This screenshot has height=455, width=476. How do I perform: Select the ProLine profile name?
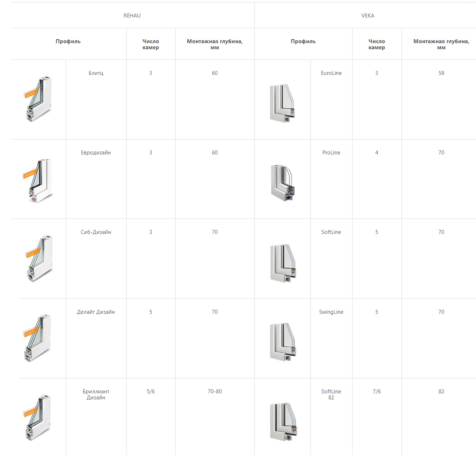point(331,153)
